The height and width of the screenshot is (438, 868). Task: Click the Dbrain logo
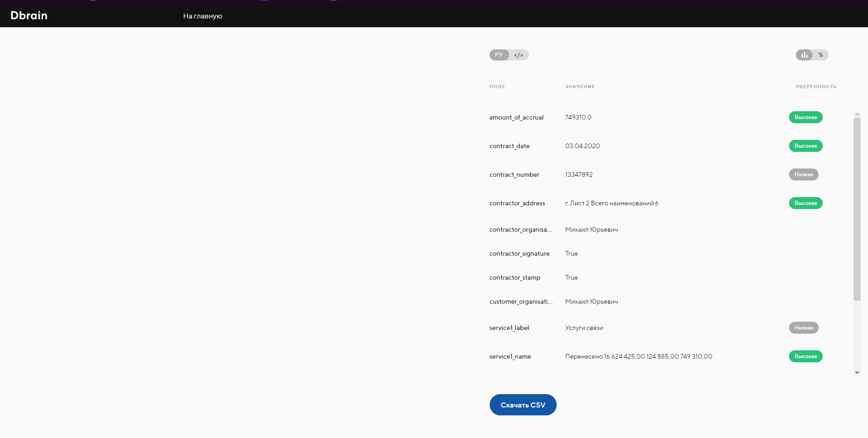(x=29, y=15)
